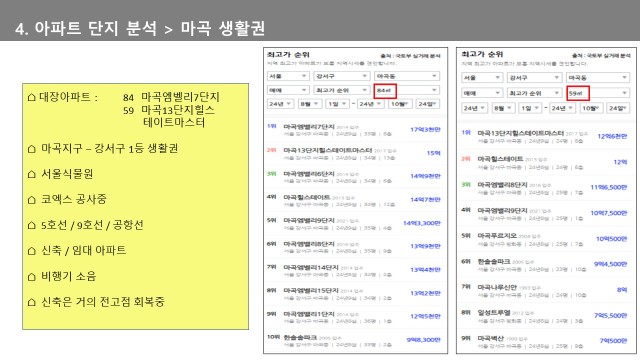Select 9위 마곡엠밸리1단지 in the 84㎡ ranking
This screenshot has width=640, height=360.
[354, 316]
